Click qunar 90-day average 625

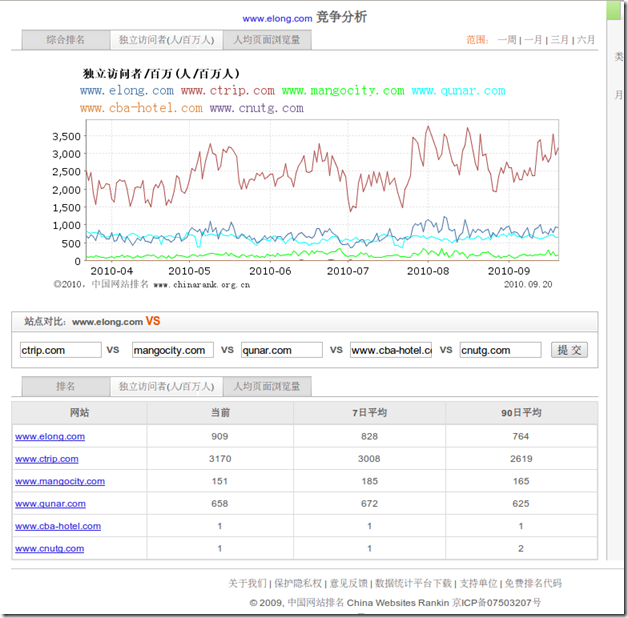point(521,503)
